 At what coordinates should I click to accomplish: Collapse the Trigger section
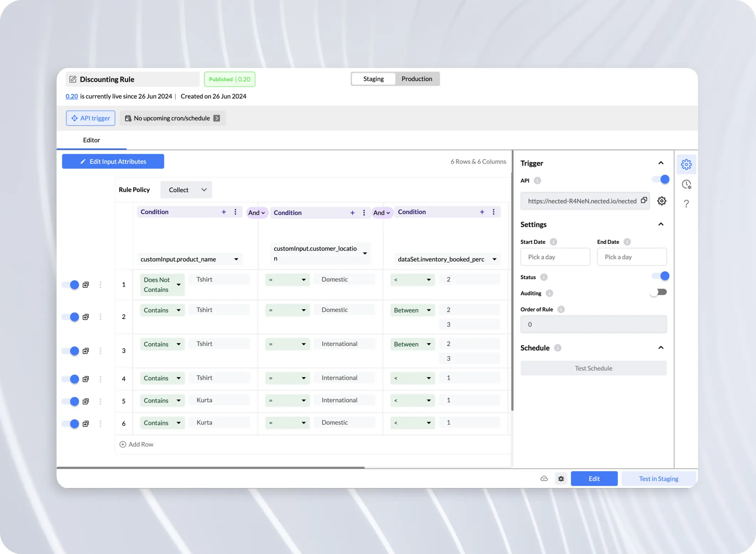pyautogui.click(x=661, y=163)
